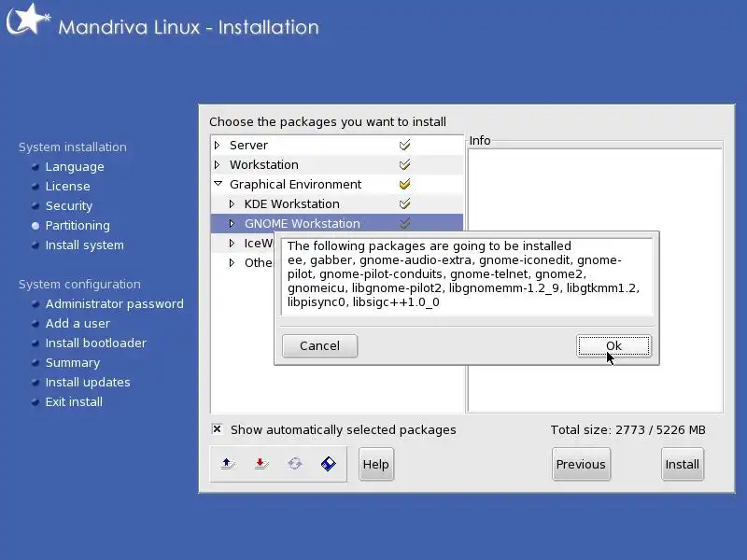This screenshot has height=560, width=747.
Task: Expand the Server tree node
Action: [x=218, y=145]
